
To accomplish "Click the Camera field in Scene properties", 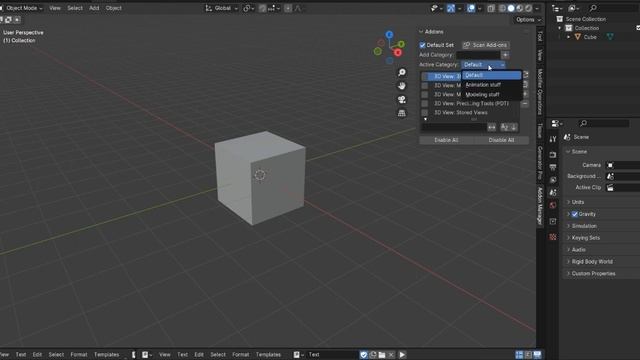I will coord(623,165).
